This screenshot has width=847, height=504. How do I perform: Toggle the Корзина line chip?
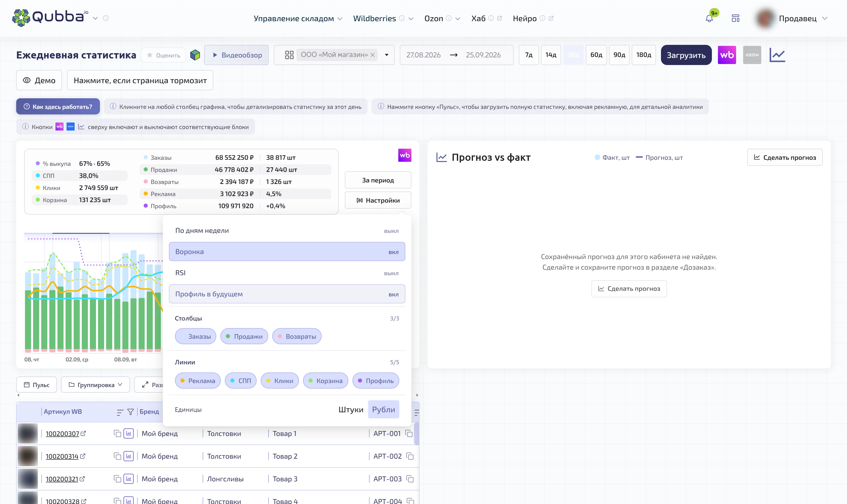coord(325,381)
